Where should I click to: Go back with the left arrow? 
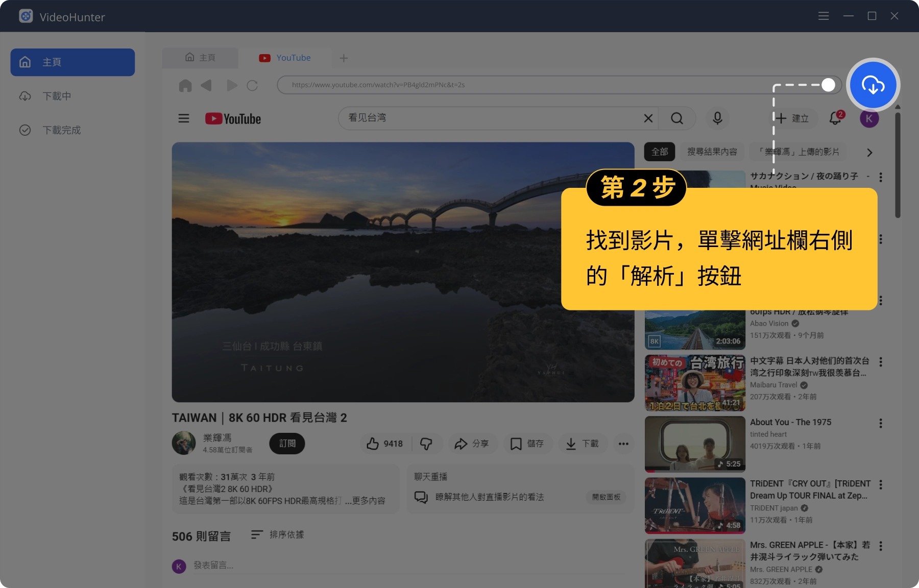206,85
